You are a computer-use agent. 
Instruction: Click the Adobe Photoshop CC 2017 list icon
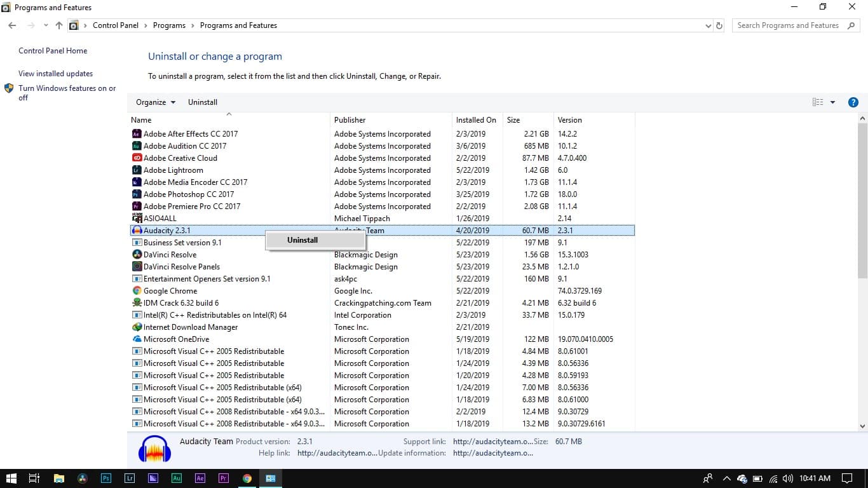[x=137, y=194]
